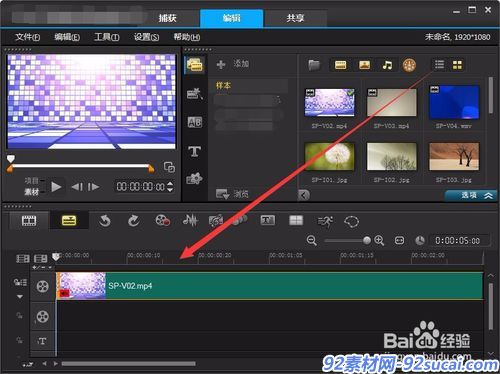Select the Transition library icon
This screenshot has width=500, height=374.
[x=195, y=122]
